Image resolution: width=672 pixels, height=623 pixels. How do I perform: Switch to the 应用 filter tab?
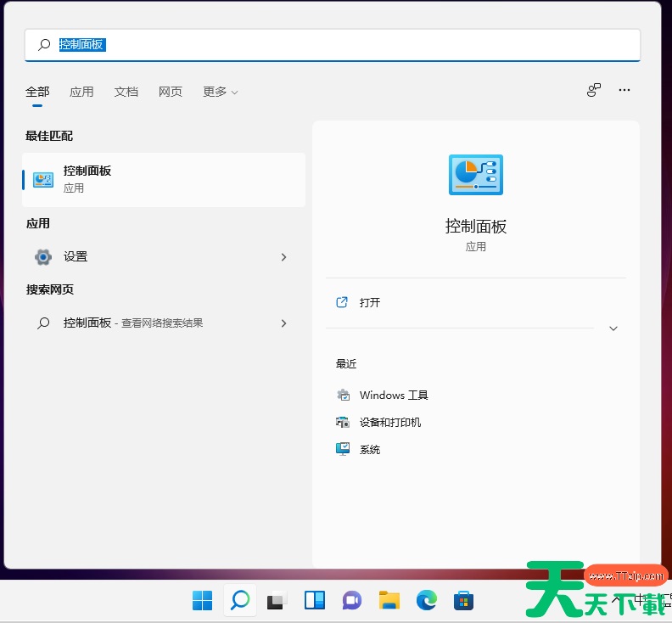81,92
